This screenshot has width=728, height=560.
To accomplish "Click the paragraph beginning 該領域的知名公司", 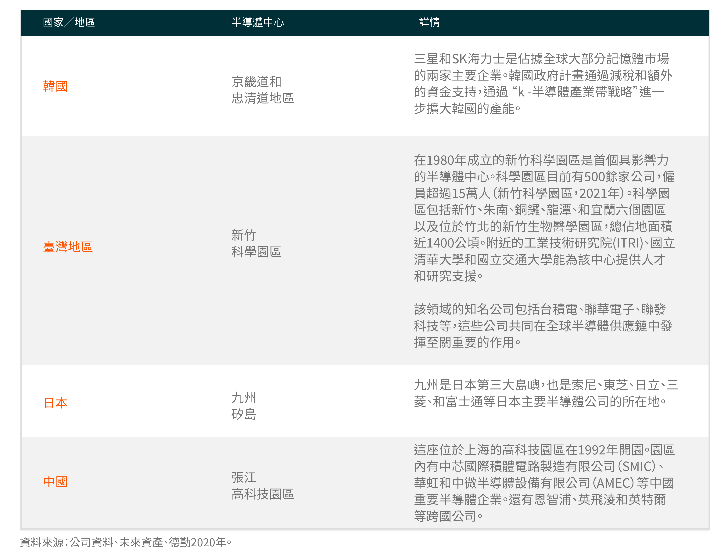I will point(543,326).
